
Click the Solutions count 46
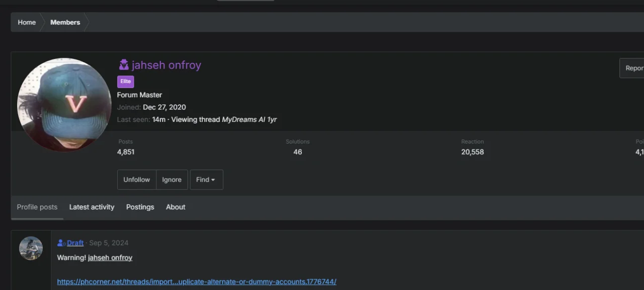coord(298,152)
